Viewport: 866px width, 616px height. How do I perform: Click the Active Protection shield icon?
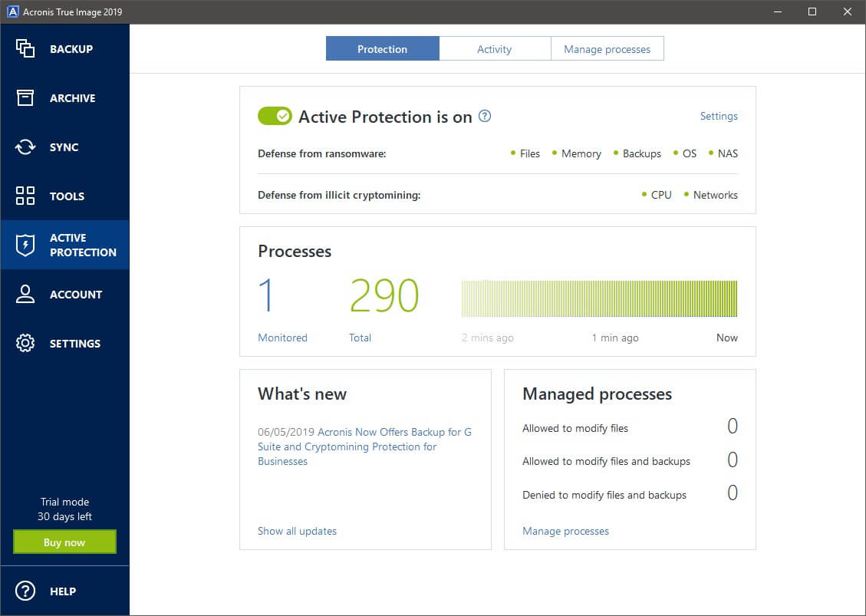click(25, 245)
